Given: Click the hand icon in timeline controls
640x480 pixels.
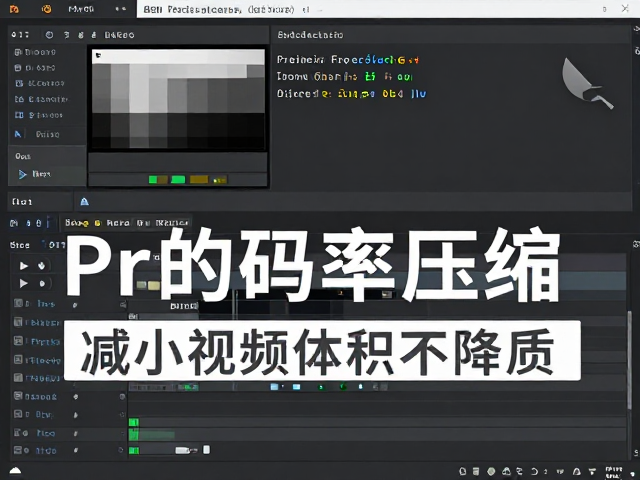Looking at the screenshot, I should [42, 266].
